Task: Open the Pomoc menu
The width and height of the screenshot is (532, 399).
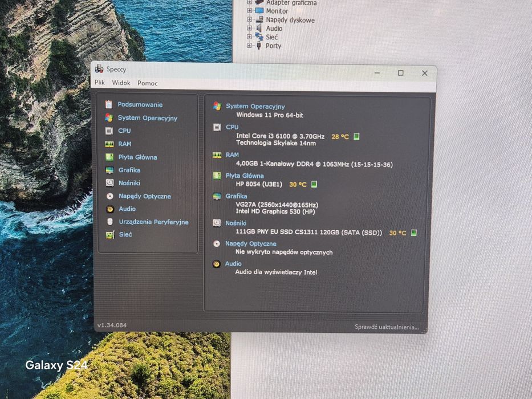Action: 147,83
